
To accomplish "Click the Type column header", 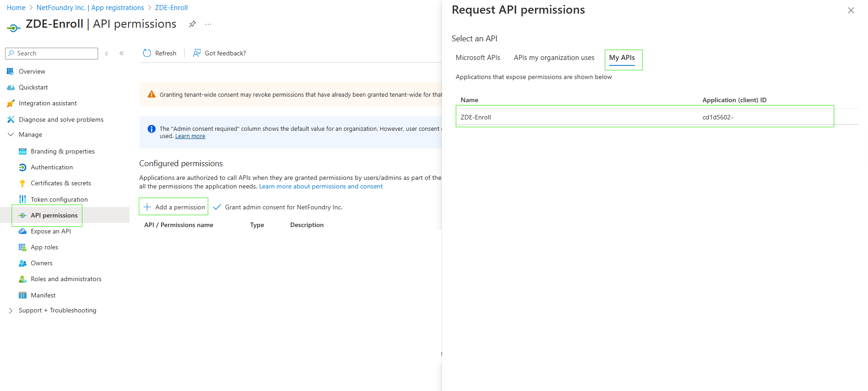I will (x=257, y=225).
